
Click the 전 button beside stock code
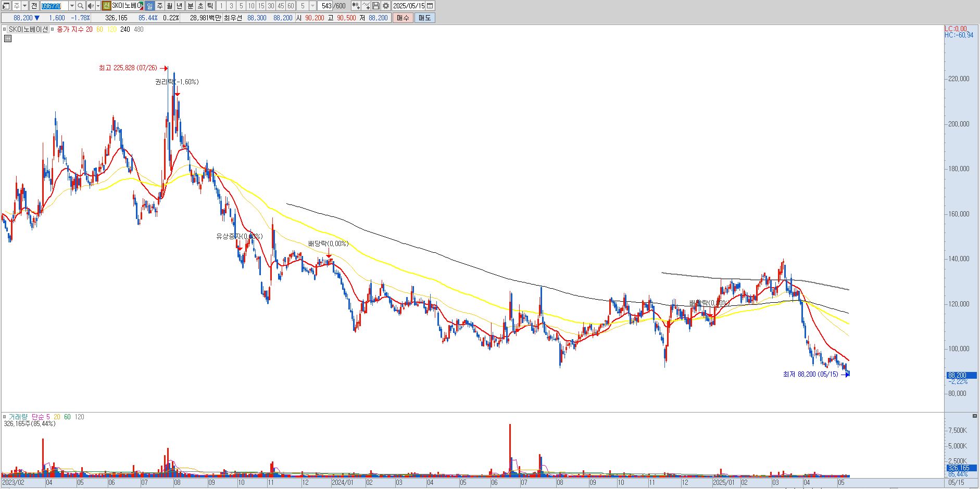click(x=34, y=6)
